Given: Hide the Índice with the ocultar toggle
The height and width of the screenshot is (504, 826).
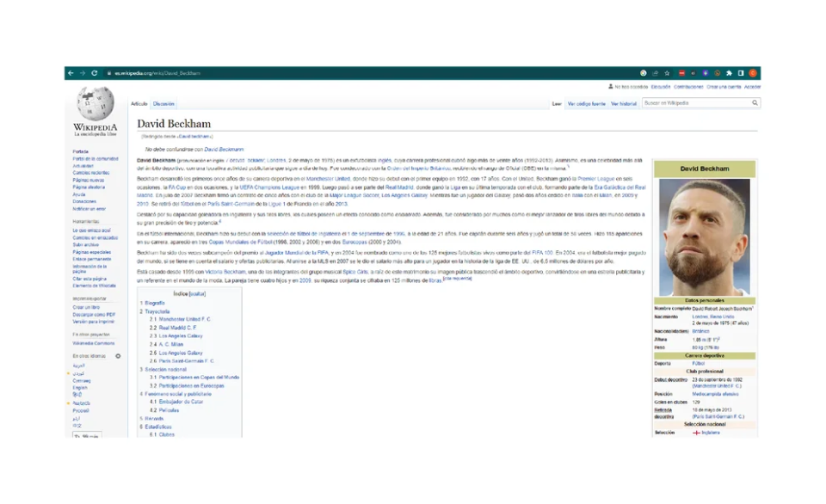Looking at the screenshot, I should (197, 293).
